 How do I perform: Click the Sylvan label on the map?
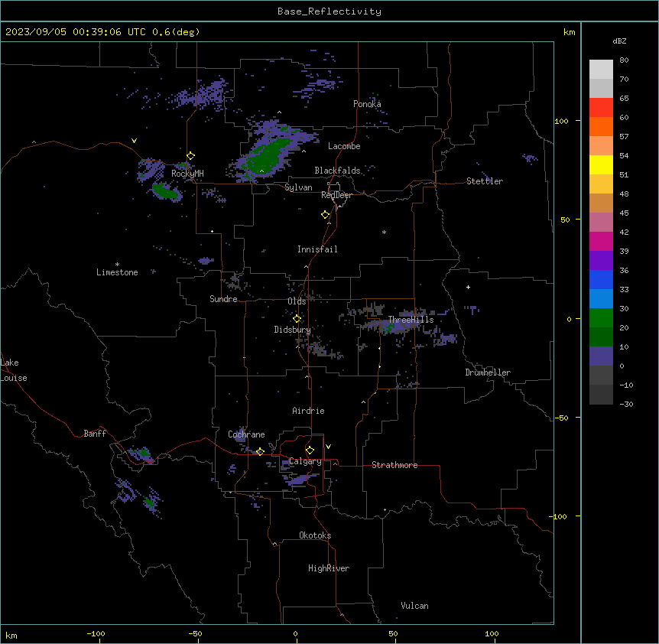coord(298,187)
